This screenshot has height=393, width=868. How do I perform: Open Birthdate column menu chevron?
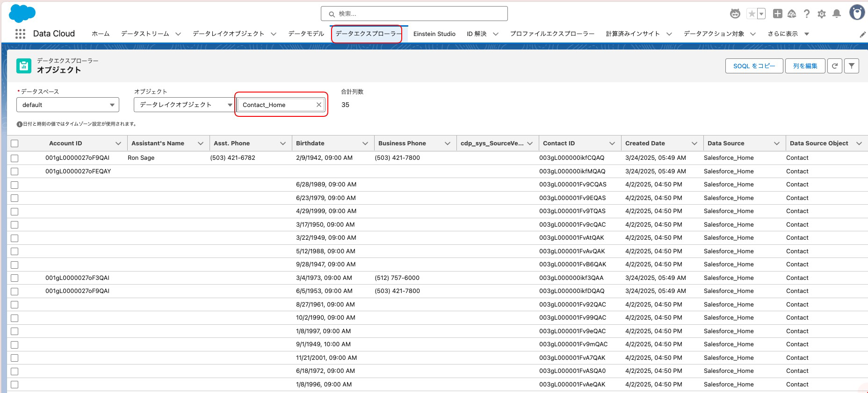(x=365, y=143)
